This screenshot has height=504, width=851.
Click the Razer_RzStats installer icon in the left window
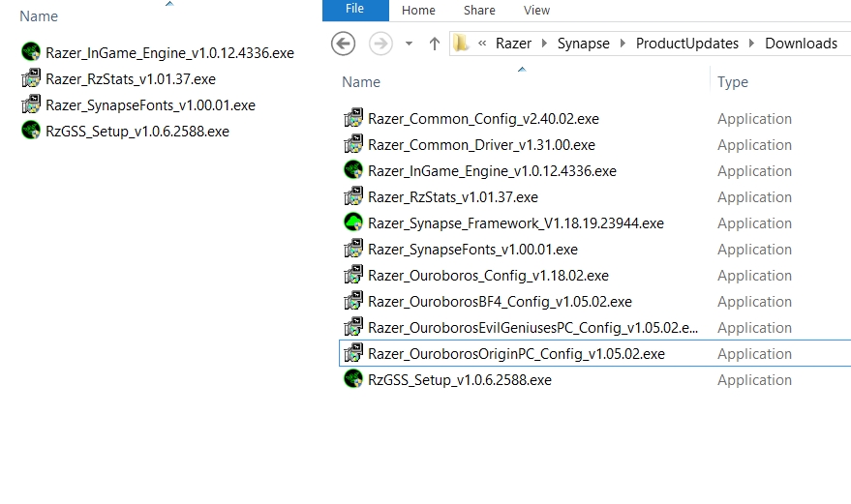click(x=31, y=78)
